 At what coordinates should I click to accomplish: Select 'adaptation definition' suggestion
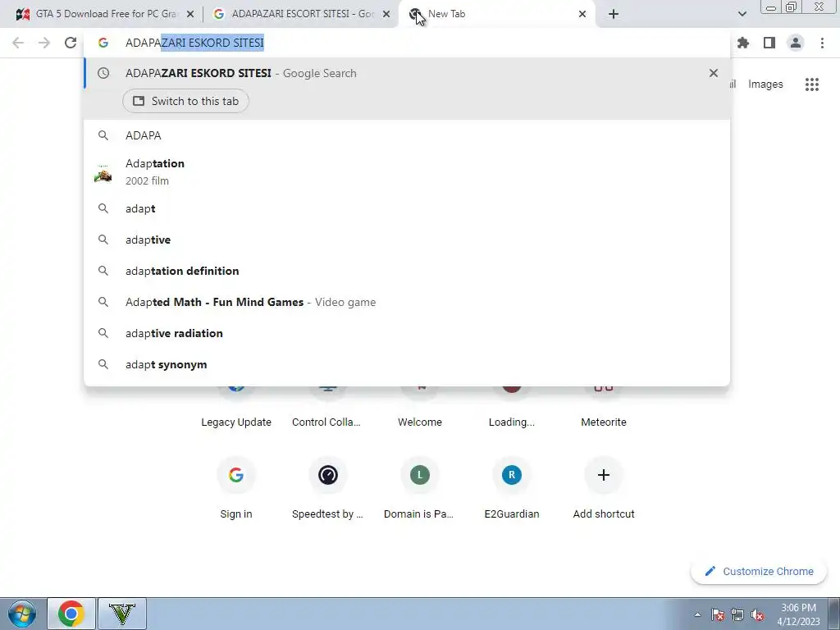(407, 271)
